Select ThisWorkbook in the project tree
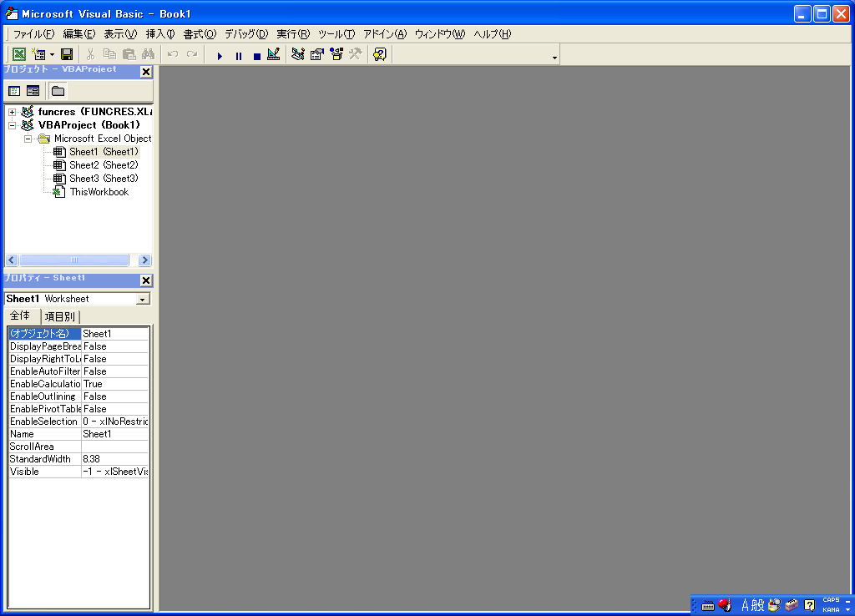 (x=99, y=192)
